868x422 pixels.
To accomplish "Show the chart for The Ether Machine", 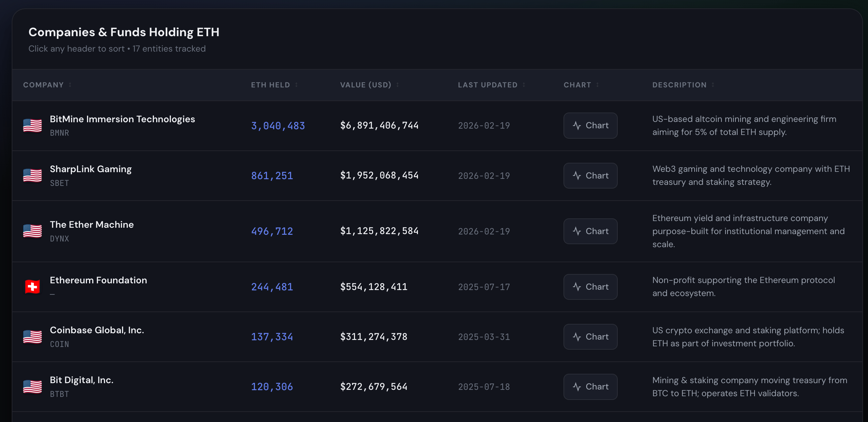I will (x=590, y=231).
